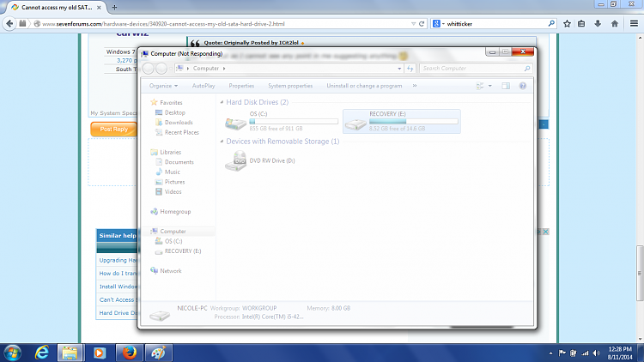Open Firefox bookmarks list icon
The height and width of the screenshot is (362, 644).
(581, 24)
